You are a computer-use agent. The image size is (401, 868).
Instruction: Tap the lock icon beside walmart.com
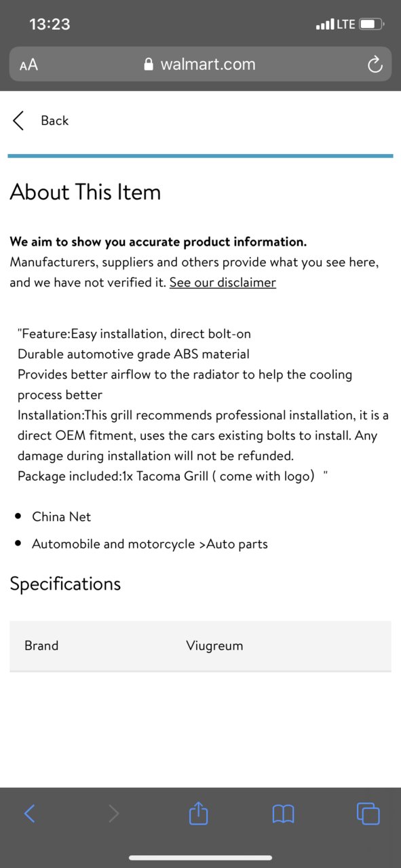pos(149,64)
